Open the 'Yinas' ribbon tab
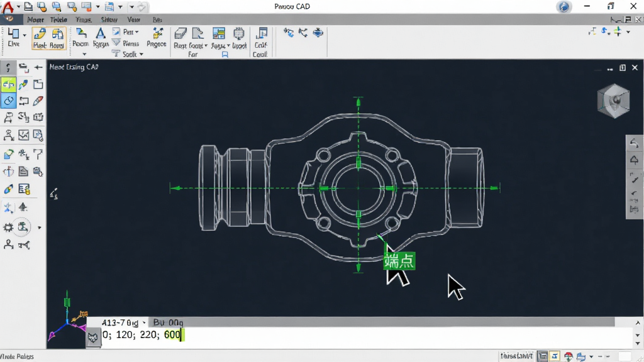644x362 pixels. pos(84,19)
